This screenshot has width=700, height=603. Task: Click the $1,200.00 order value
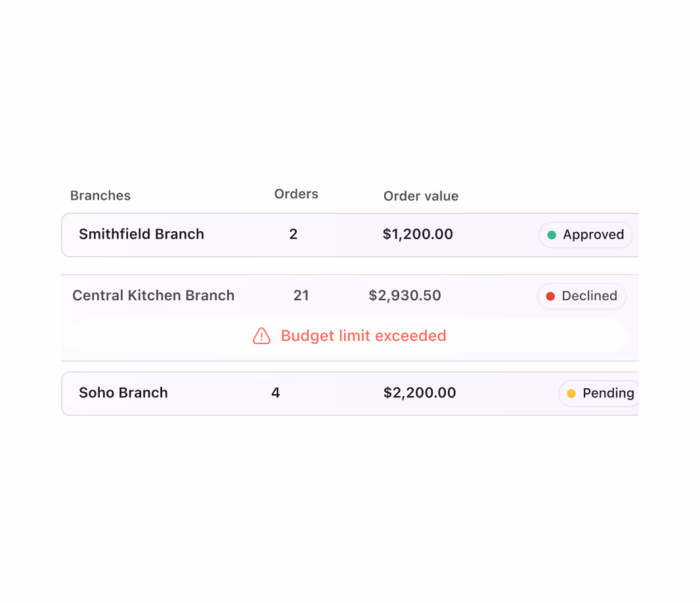(418, 234)
